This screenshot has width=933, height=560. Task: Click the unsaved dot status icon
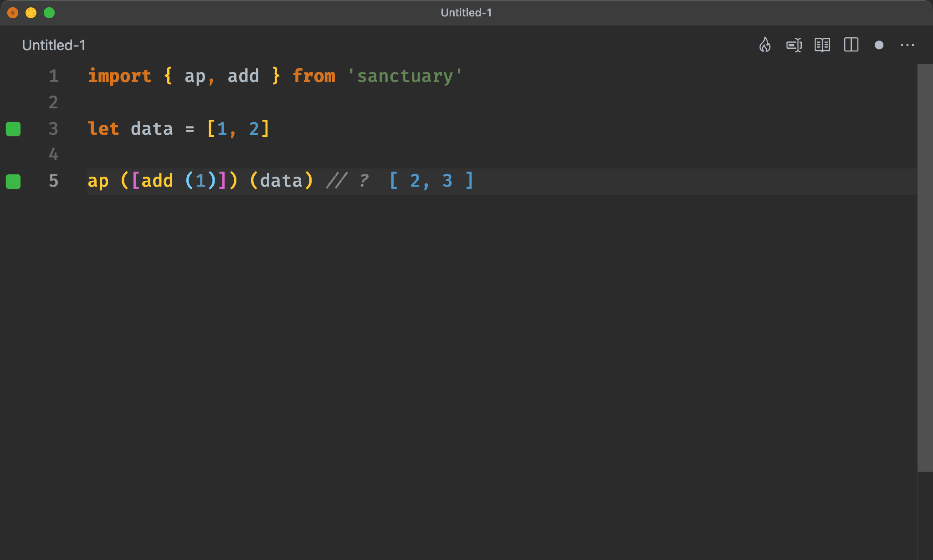coord(878,45)
